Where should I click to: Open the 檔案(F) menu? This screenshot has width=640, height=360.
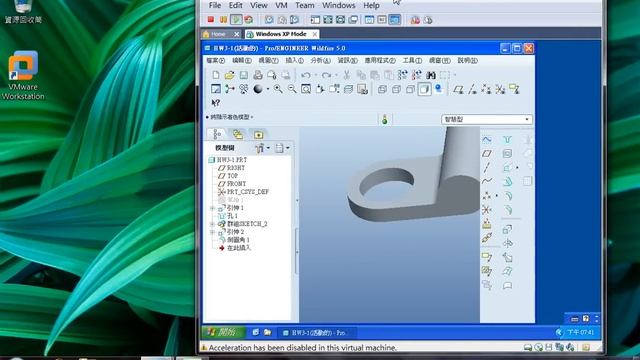(x=216, y=60)
